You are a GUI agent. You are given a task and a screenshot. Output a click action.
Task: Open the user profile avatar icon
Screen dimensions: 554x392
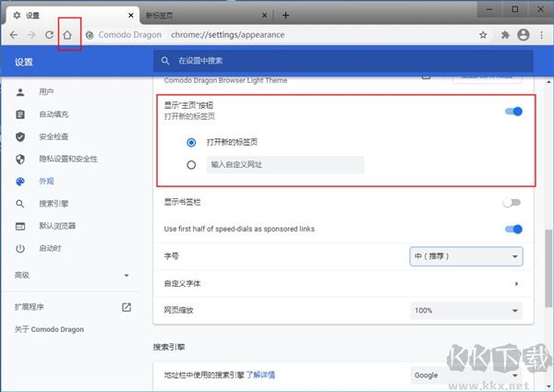[x=524, y=35]
